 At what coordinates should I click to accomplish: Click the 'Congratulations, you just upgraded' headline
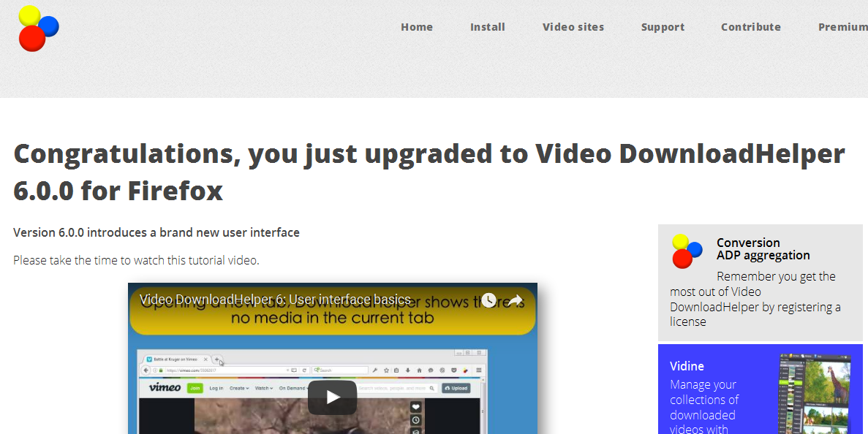429,172
